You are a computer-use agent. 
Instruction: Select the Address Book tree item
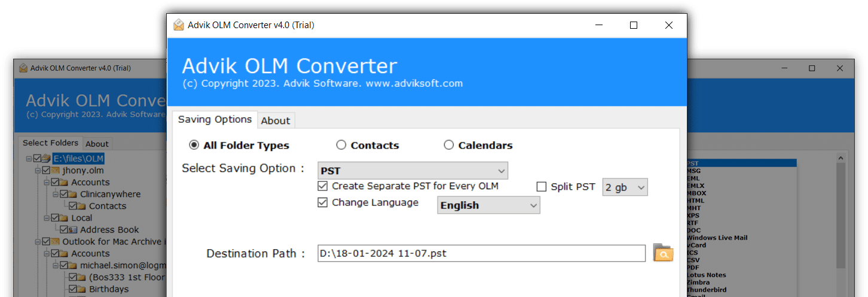[x=109, y=230]
